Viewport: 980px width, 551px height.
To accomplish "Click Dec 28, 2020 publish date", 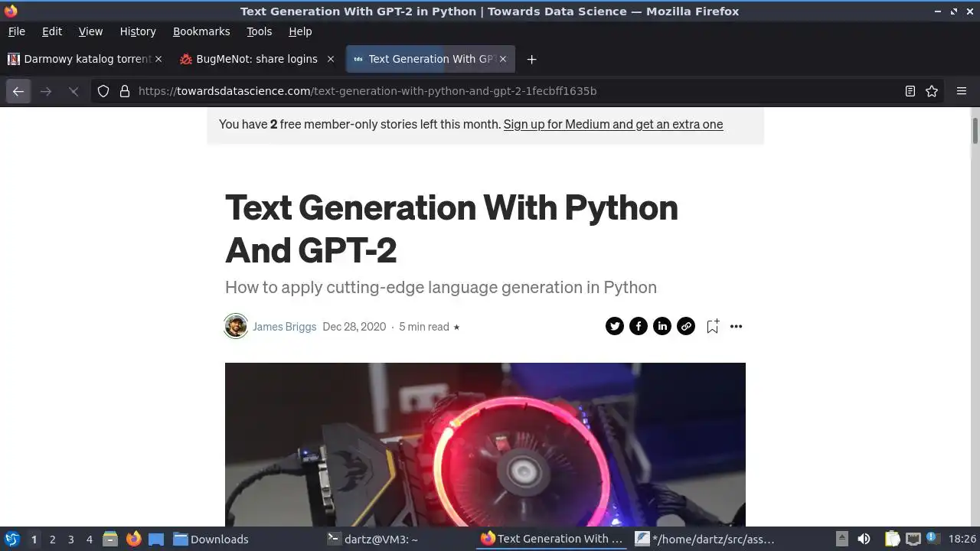I will pyautogui.click(x=354, y=327).
